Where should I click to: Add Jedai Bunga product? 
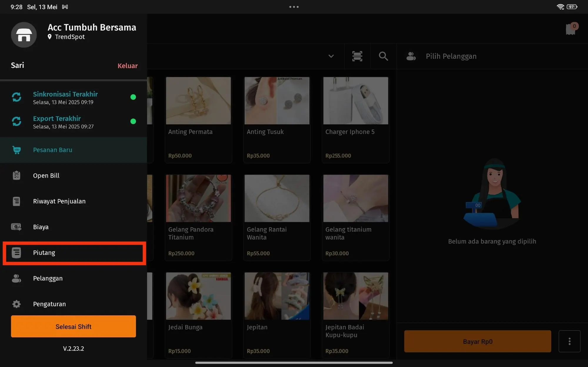pyautogui.click(x=198, y=315)
